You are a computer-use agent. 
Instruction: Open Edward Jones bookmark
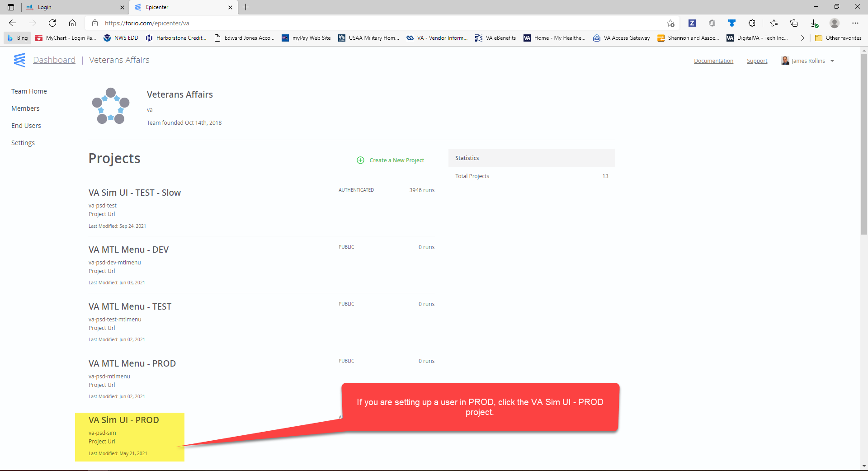click(x=244, y=38)
